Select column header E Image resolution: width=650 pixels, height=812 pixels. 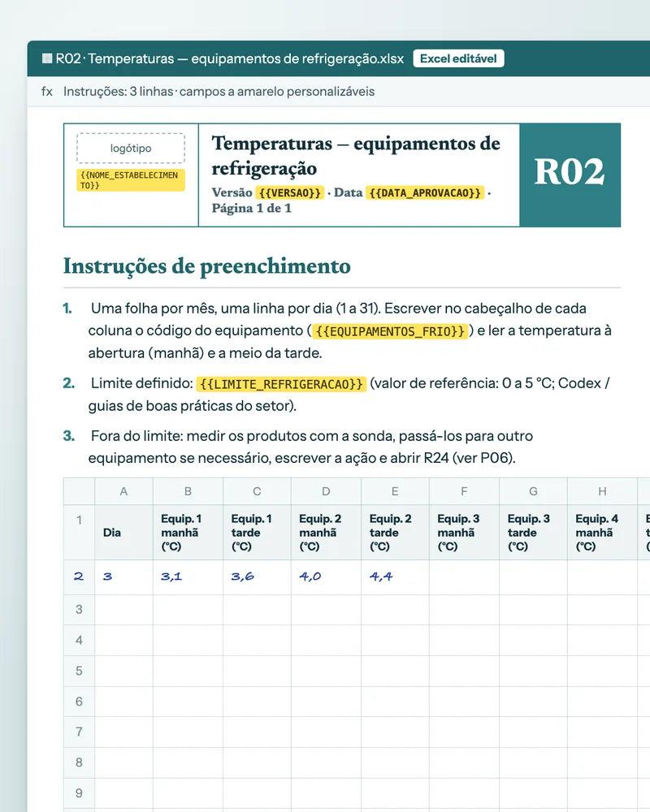pos(395,491)
